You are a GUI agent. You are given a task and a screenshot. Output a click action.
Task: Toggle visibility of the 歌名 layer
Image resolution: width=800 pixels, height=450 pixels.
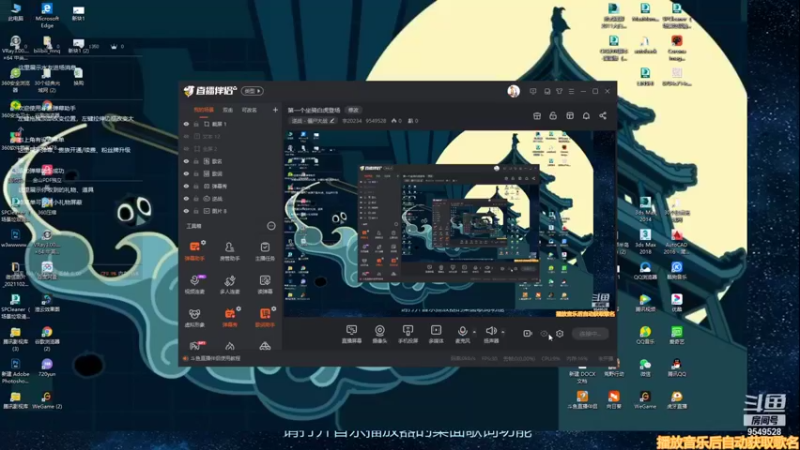[x=186, y=161]
